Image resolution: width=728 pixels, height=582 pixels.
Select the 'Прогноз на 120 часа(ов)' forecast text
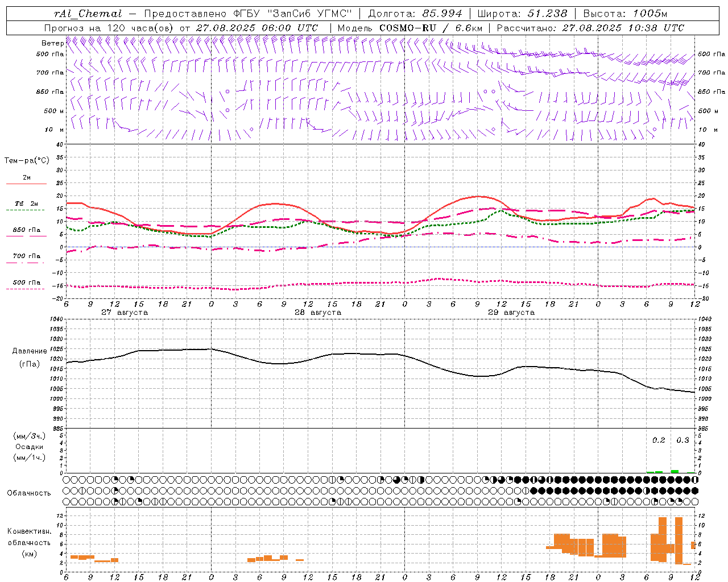point(109,28)
